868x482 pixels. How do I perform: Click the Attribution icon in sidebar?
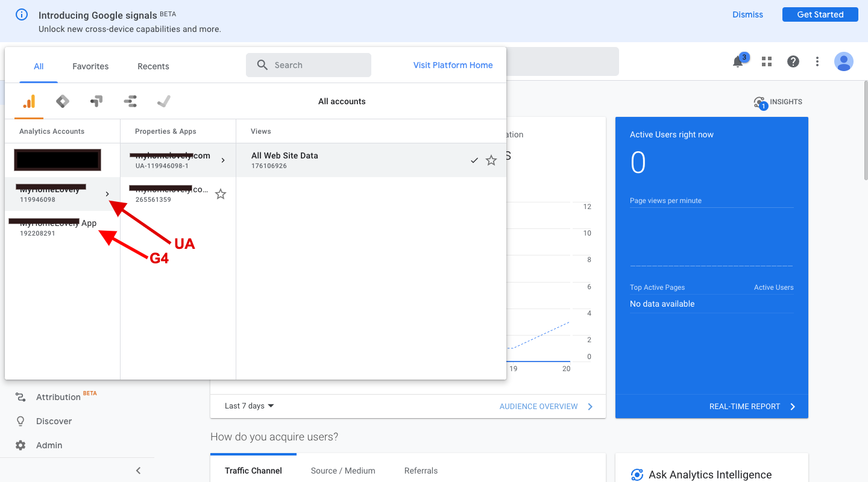[20, 397]
